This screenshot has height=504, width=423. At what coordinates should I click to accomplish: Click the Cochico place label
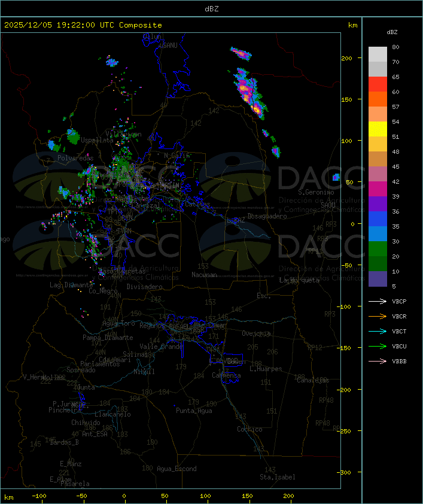coord(249,429)
